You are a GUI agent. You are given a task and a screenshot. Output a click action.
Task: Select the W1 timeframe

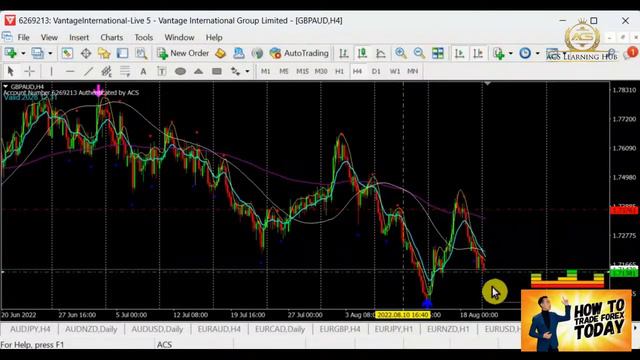(395, 71)
